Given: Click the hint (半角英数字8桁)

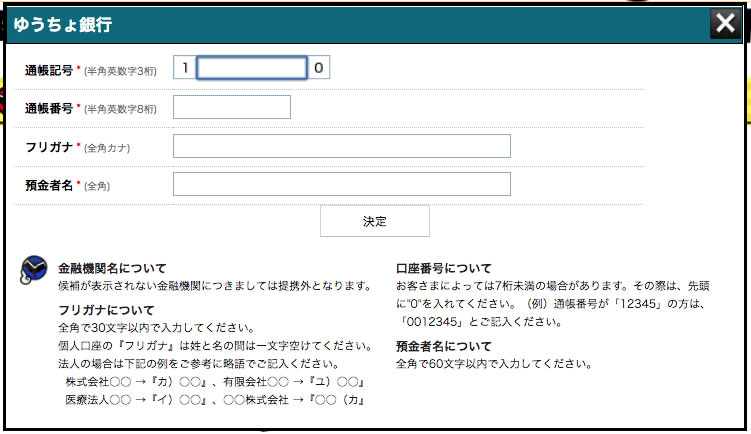Looking at the screenshot, I should click(x=120, y=110).
